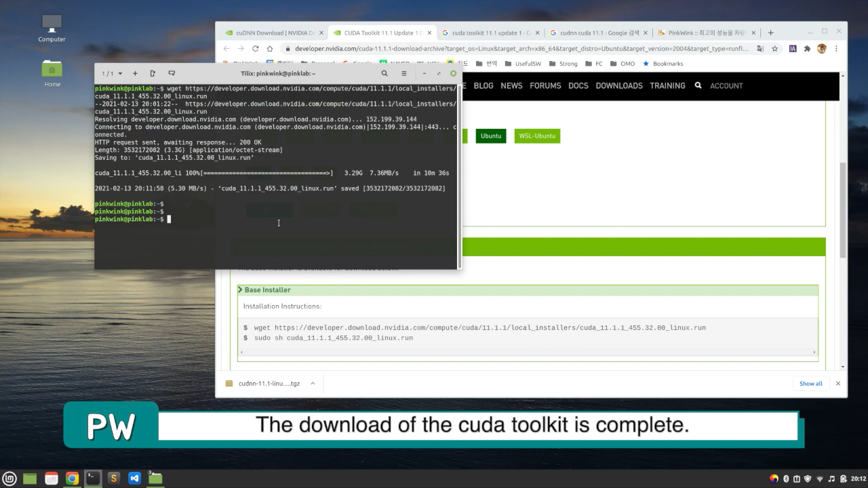This screenshot has height=488, width=868.
Task: Reload the NVIDIA page in Chrome
Action: tap(255, 49)
